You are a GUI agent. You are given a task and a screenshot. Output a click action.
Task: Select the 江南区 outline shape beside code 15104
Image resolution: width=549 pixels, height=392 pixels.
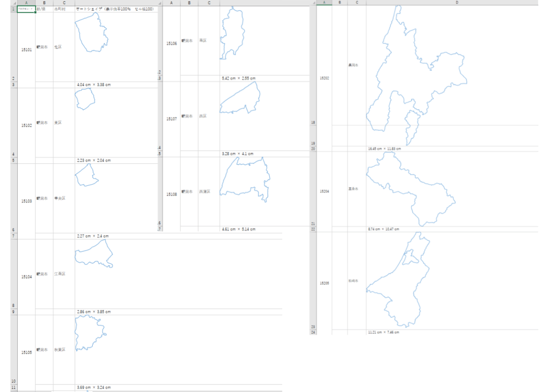pyautogui.click(x=94, y=254)
